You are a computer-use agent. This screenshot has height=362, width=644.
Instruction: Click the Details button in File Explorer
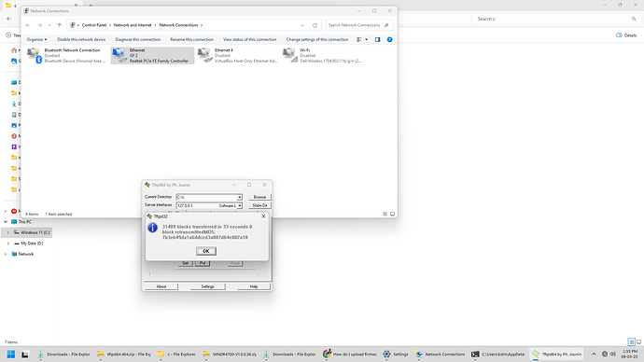point(626,35)
